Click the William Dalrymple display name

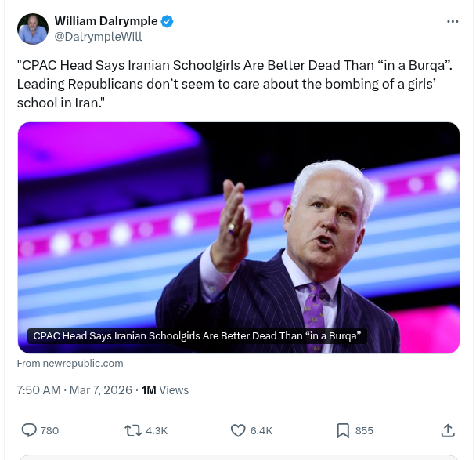click(106, 21)
